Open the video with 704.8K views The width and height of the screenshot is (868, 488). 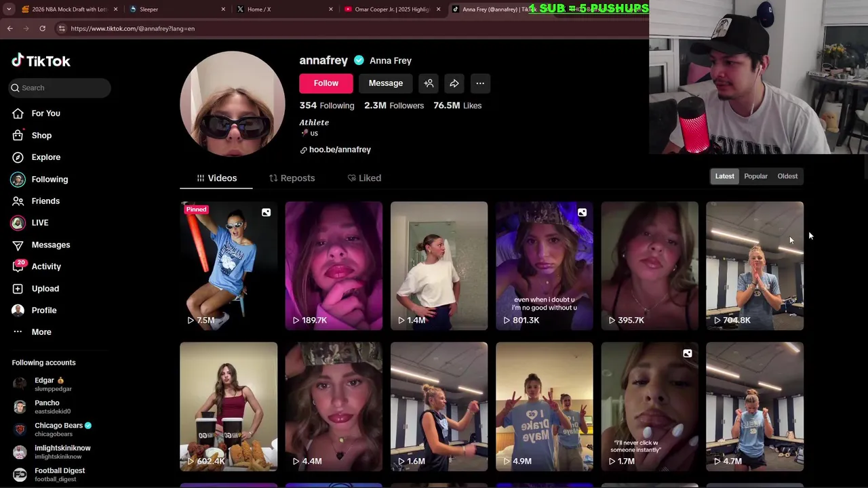[x=755, y=266]
